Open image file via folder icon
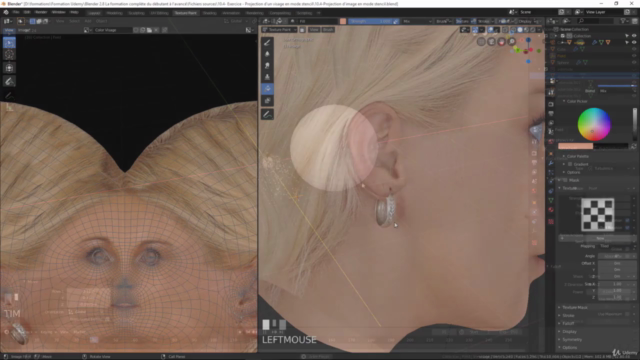The width and height of the screenshot is (640, 360). click(149, 30)
